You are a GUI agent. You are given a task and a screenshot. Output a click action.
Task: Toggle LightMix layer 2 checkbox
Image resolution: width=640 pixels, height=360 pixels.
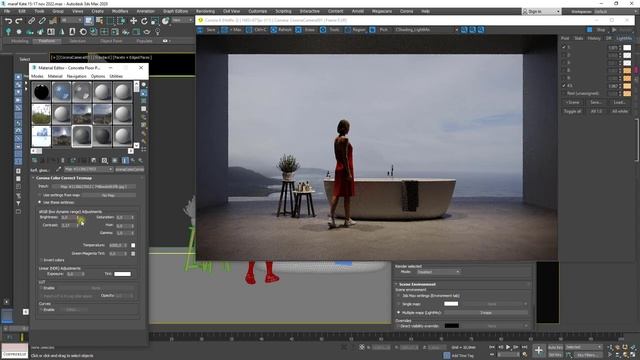coord(564,55)
